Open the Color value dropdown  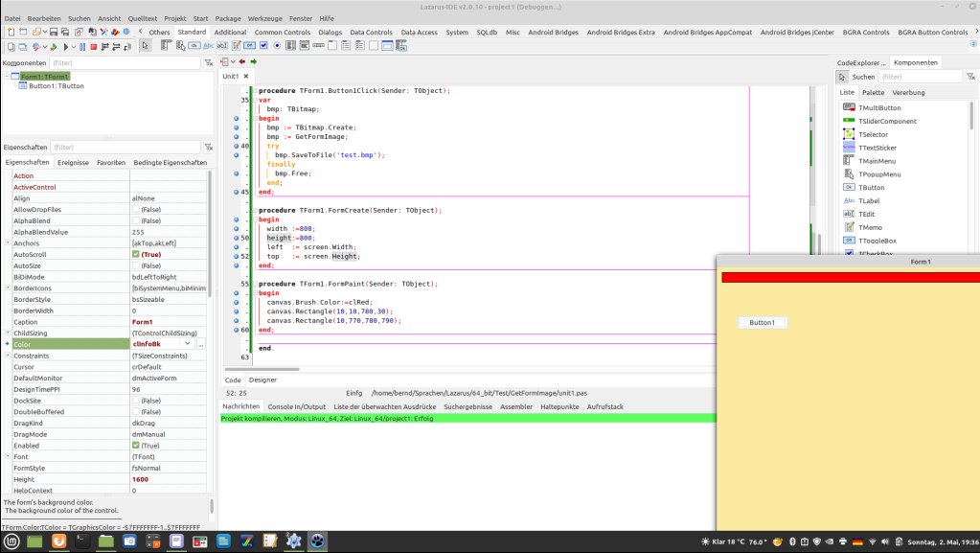[x=188, y=344]
